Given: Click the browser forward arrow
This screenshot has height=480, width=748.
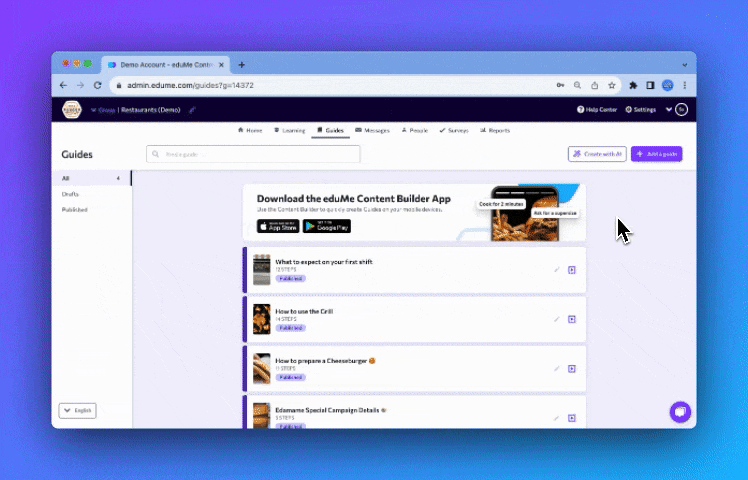Looking at the screenshot, I should tap(80, 85).
